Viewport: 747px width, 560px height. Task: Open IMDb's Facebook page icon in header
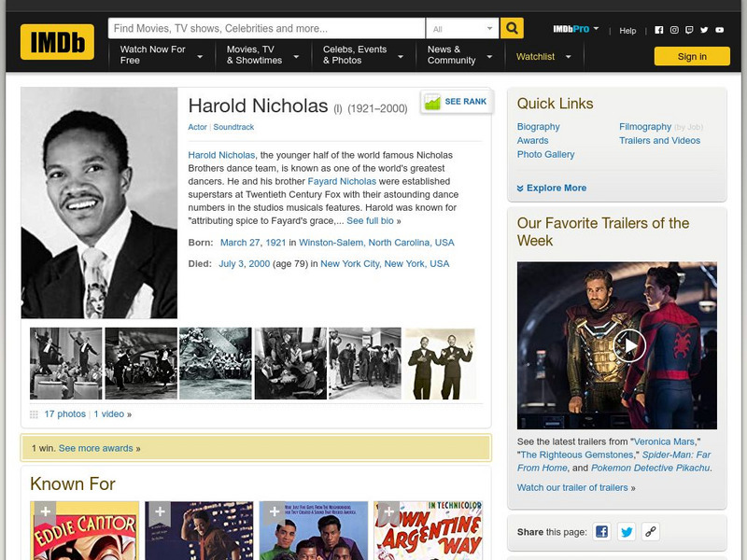(x=659, y=30)
